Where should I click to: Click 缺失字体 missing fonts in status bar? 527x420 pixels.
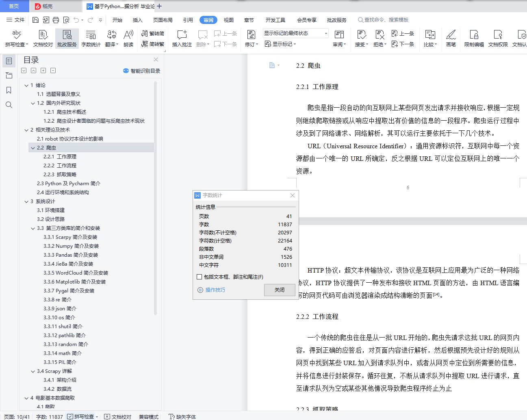(182, 417)
